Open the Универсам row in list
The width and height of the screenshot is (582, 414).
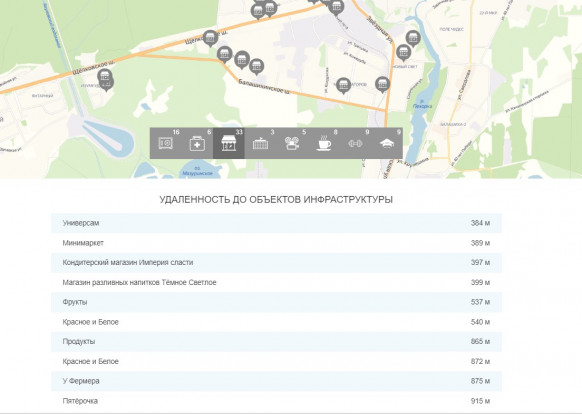[276, 223]
